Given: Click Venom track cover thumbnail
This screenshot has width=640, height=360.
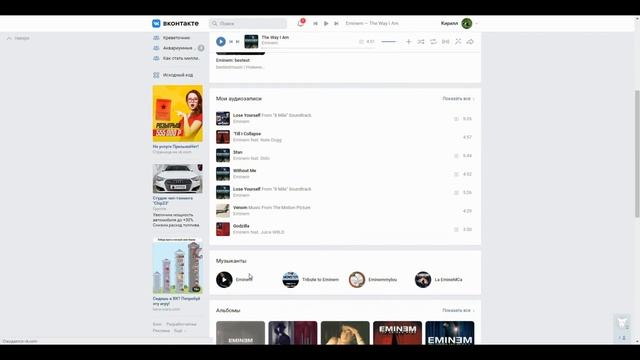Looking at the screenshot, I should pos(223,211).
